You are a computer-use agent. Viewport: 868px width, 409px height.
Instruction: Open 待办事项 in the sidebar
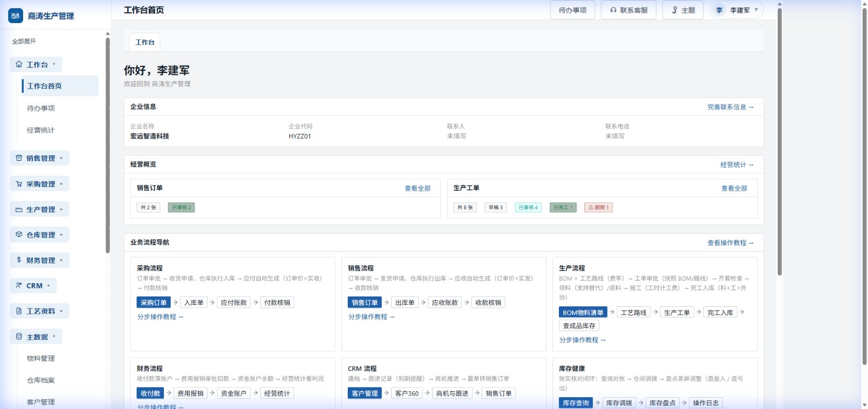[41, 109]
